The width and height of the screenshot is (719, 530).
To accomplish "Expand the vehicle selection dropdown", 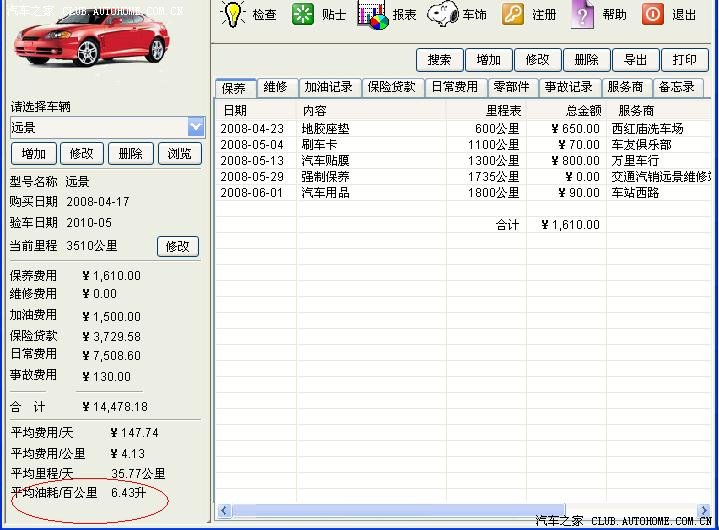I will [196, 127].
